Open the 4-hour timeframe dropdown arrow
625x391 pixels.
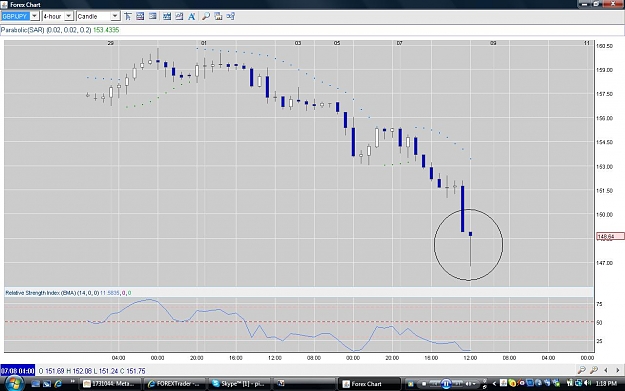69,16
